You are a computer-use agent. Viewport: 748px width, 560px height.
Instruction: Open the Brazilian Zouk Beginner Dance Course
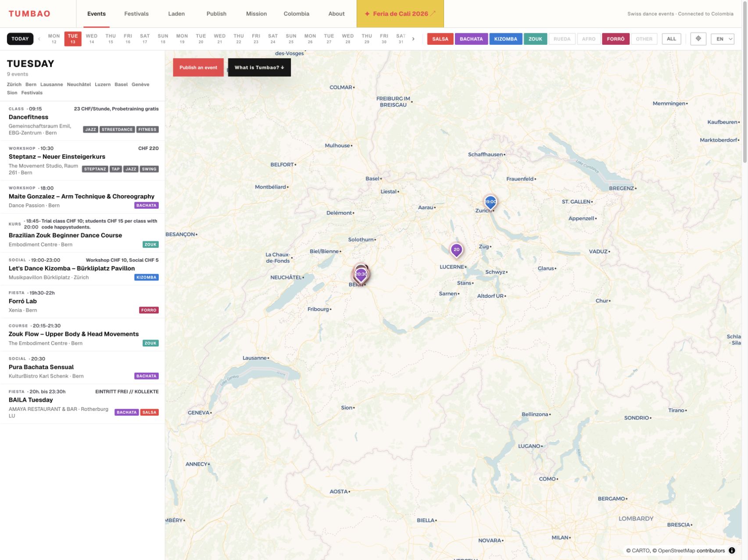[82, 233]
